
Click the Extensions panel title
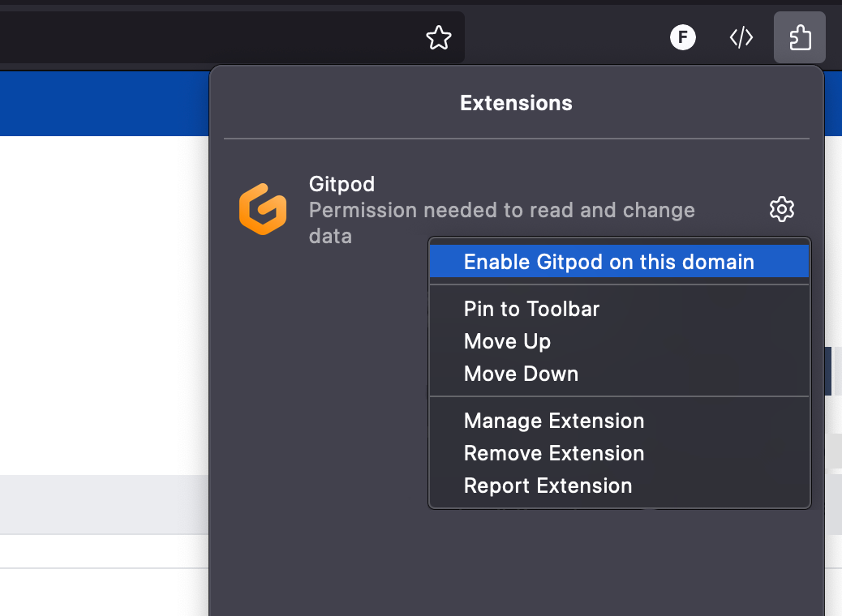click(x=516, y=103)
